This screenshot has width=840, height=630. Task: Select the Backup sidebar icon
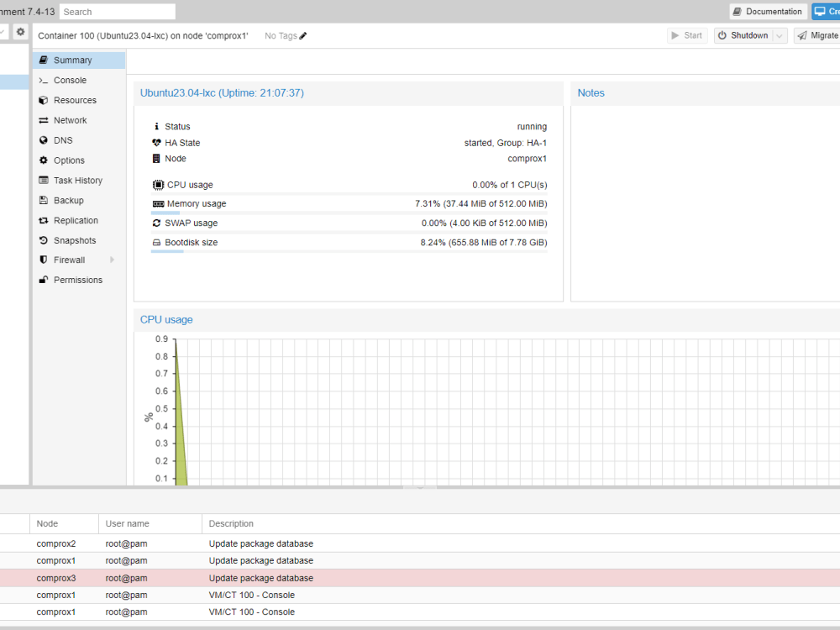point(45,200)
